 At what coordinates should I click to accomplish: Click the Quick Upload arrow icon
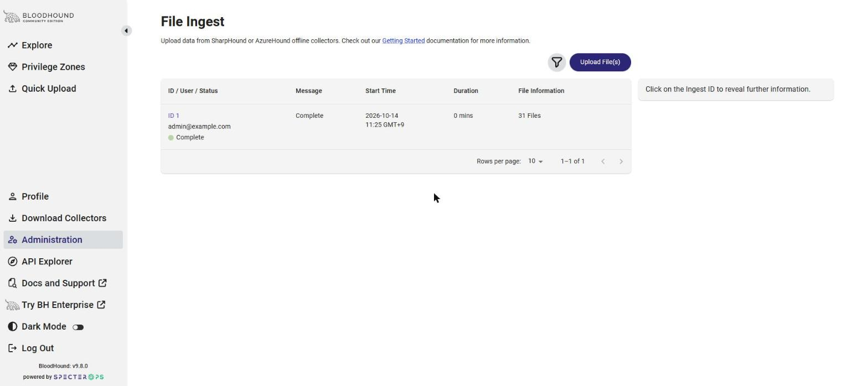tap(12, 88)
